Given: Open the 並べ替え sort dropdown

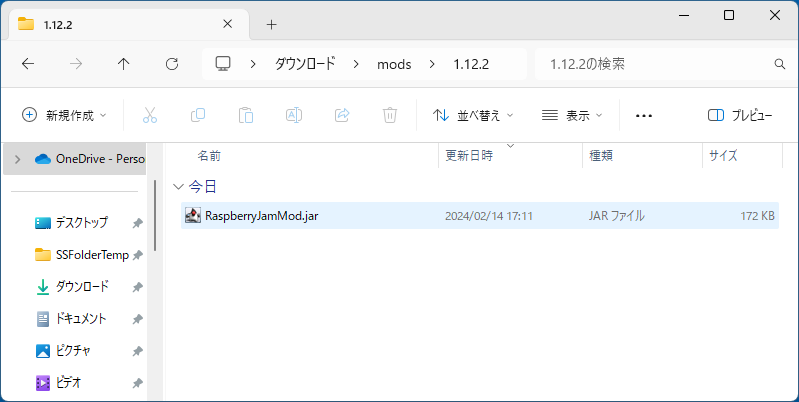Looking at the screenshot, I should (473, 115).
